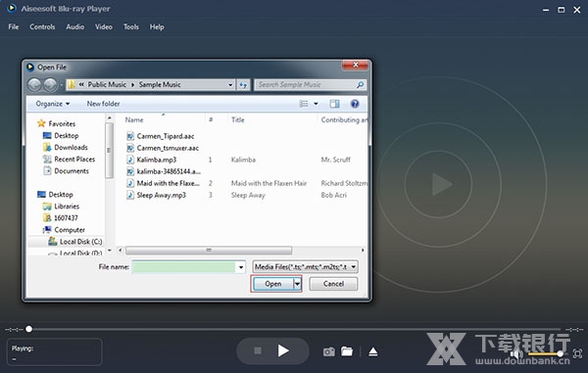Screen dimensions: 588x373
Task: Sort by the # track number column header
Action: tap(211, 119)
